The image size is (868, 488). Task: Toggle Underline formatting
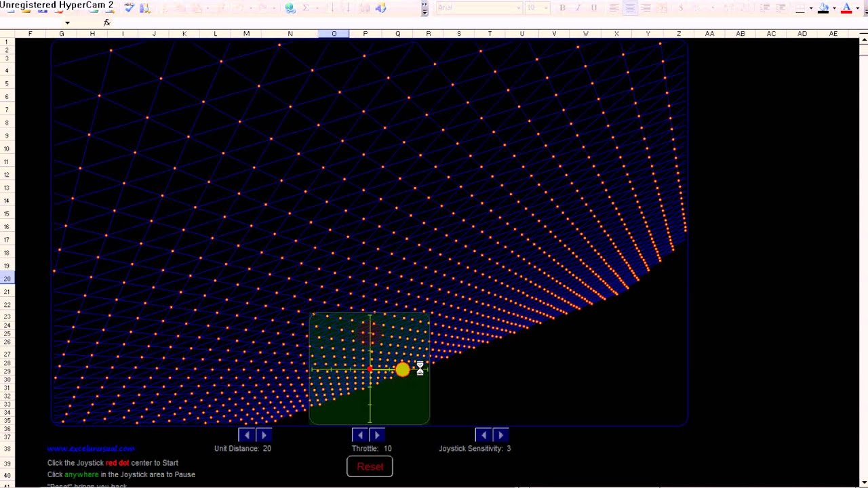593,8
